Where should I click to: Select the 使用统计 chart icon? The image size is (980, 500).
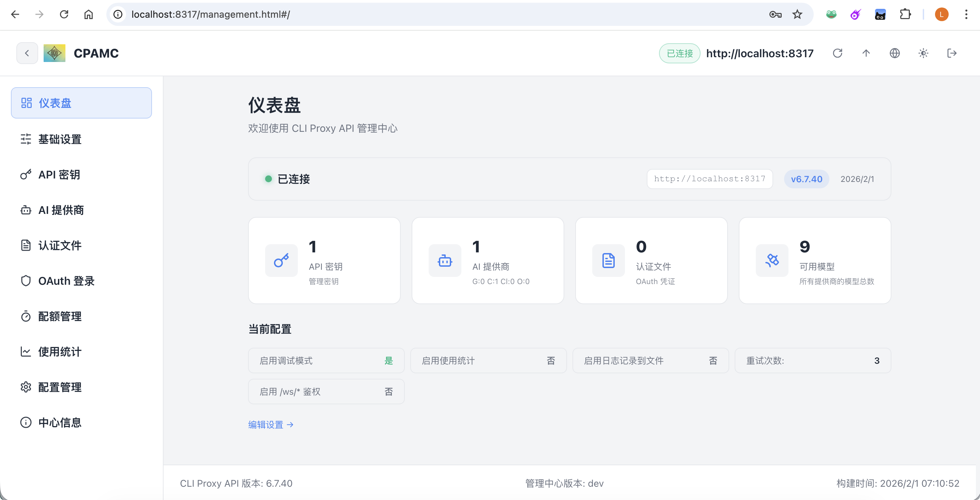pos(26,352)
